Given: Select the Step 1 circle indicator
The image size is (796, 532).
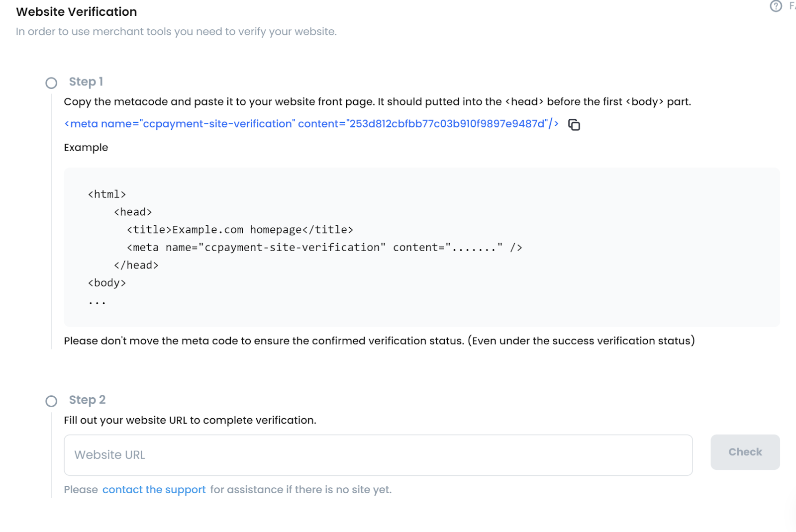Looking at the screenshot, I should point(51,83).
